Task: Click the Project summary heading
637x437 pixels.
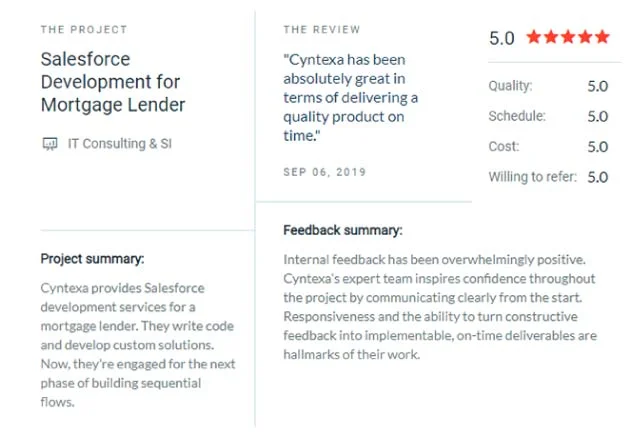Action: 92,258
